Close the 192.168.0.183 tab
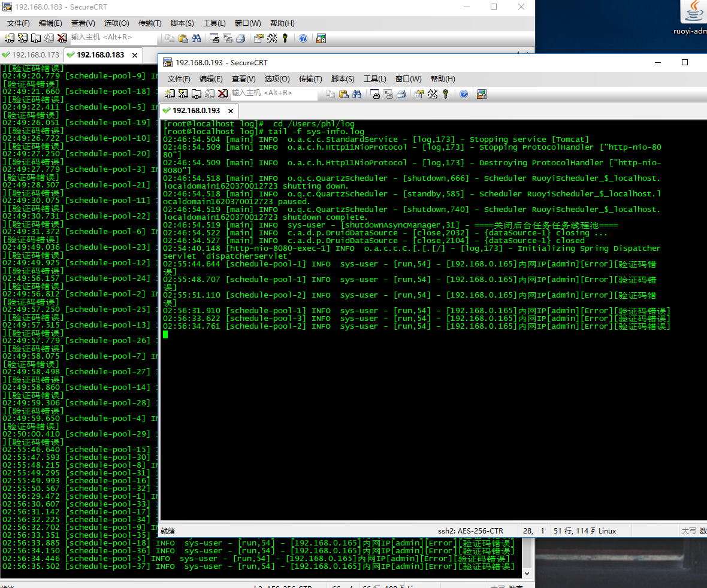This screenshot has height=588, width=707. click(134, 56)
